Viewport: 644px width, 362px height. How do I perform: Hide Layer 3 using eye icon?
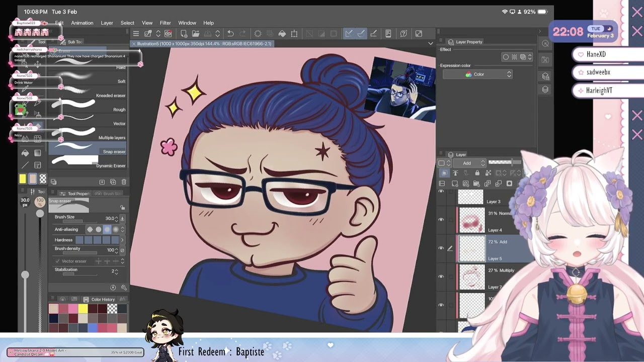(441, 192)
